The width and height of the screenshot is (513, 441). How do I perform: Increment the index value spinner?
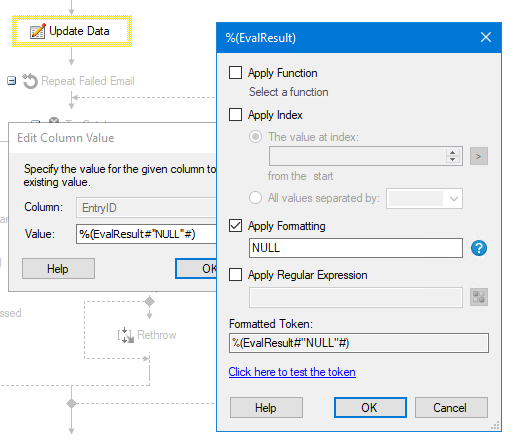point(452,153)
